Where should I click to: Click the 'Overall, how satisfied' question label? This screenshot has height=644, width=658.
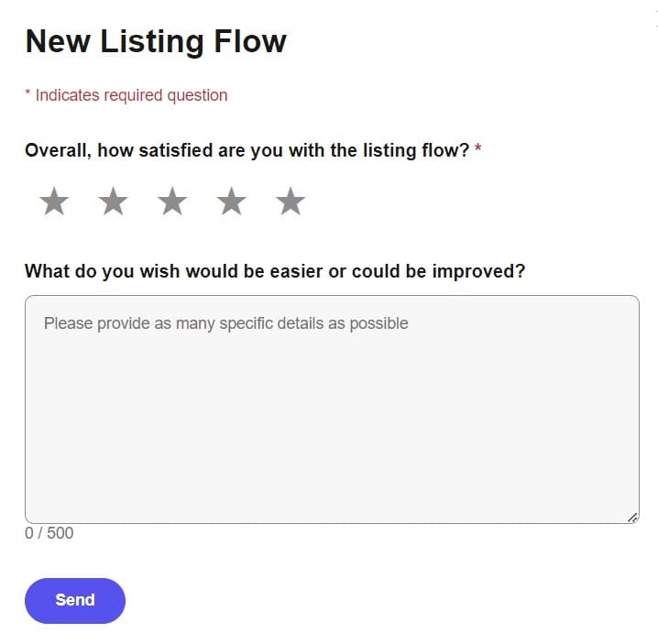point(247,150)
